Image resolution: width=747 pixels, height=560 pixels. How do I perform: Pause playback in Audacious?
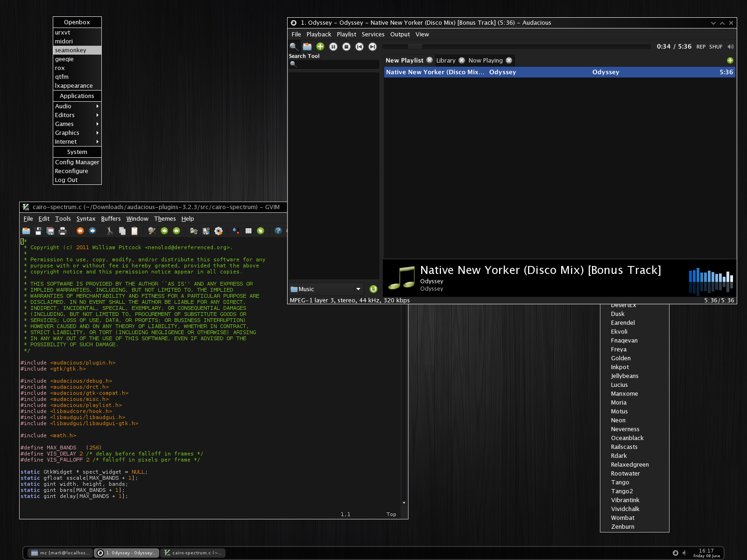click(333, 46)
